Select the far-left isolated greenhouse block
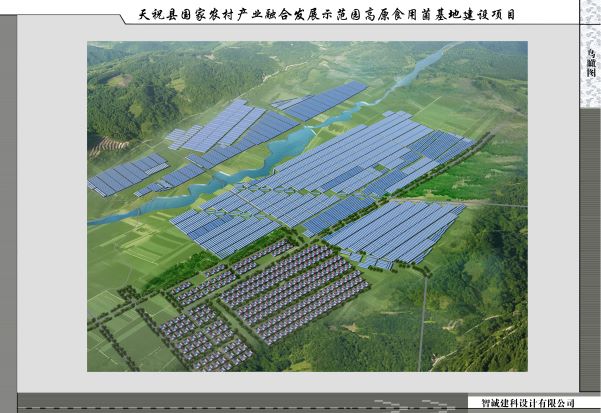The height and width of the screenshot is (413, 601). (x=127, y=174)
